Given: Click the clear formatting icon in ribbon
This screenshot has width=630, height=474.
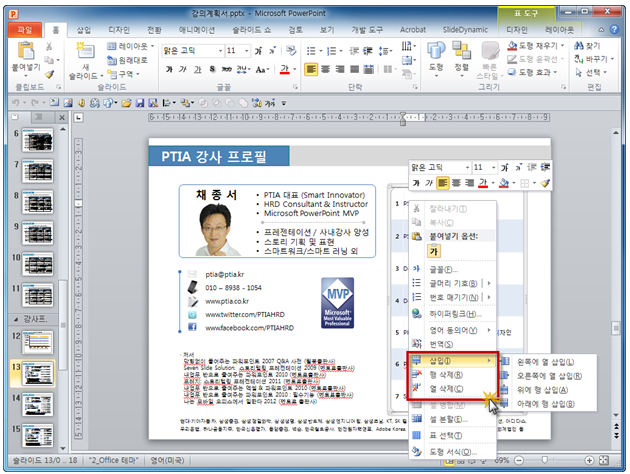Looking at the screenshot, I should click(291, 51).
